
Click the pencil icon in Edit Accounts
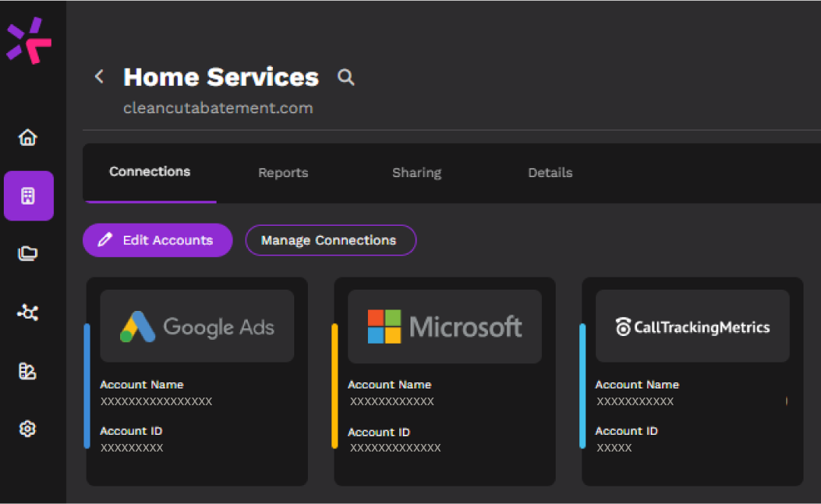pos(105,239)
